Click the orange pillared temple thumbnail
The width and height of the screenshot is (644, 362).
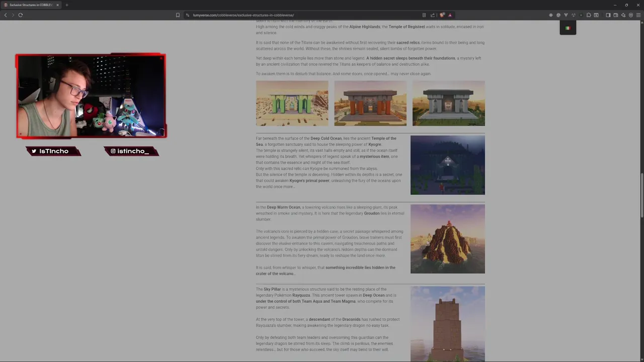[x=370, y=103]
